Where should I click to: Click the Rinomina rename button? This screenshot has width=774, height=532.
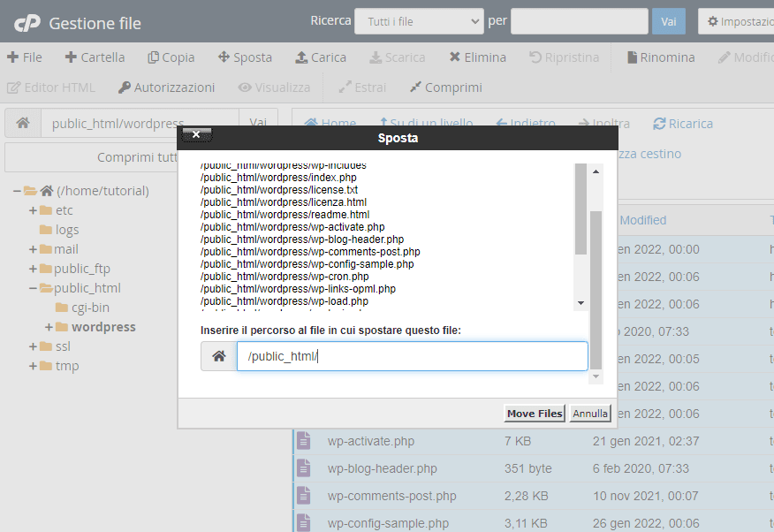[661, 57]
